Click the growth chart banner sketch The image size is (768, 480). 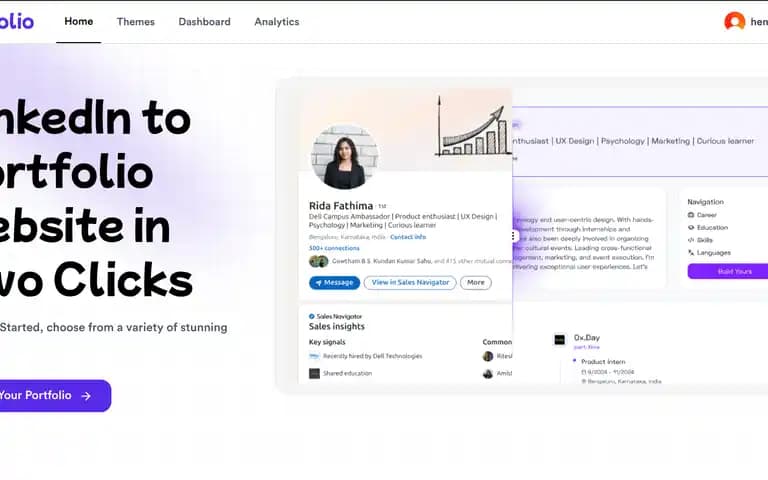(473, 126)
